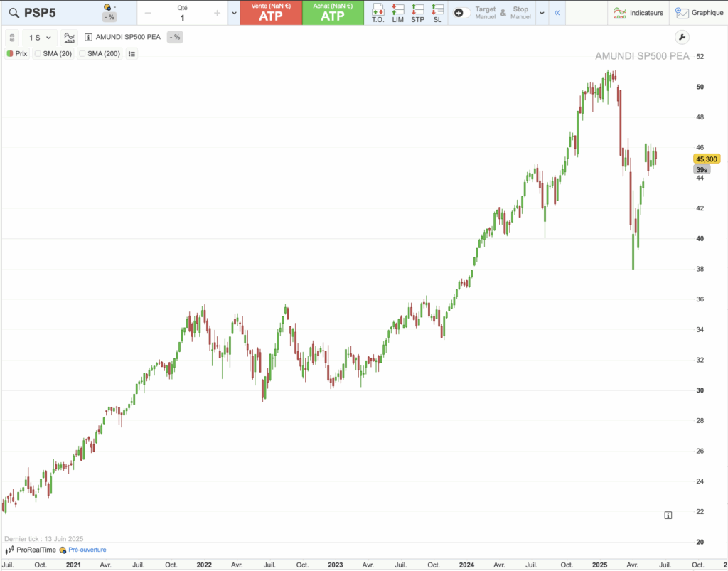Increase quantity with the plus button

coord(217,13)
